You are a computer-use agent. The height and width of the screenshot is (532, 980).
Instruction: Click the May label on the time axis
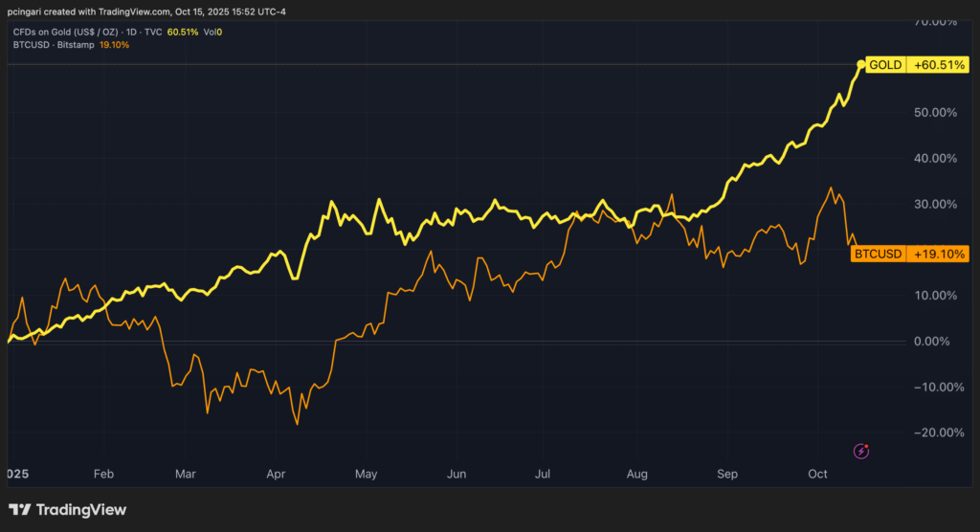367,474
